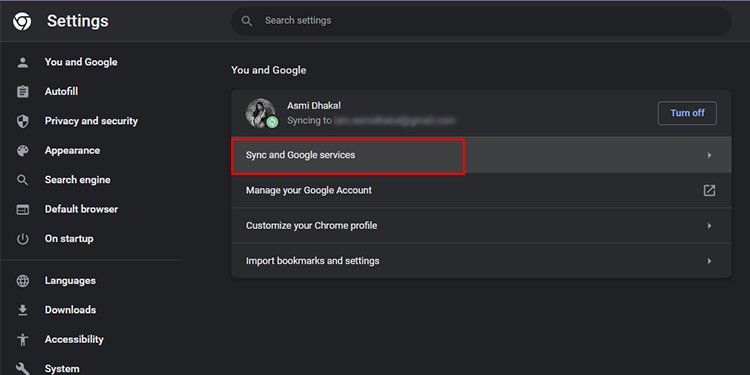Image resolution: width=750 pixels, height=375 pixels.
Task: Click the Settings page title
Action: click(77, 21)
